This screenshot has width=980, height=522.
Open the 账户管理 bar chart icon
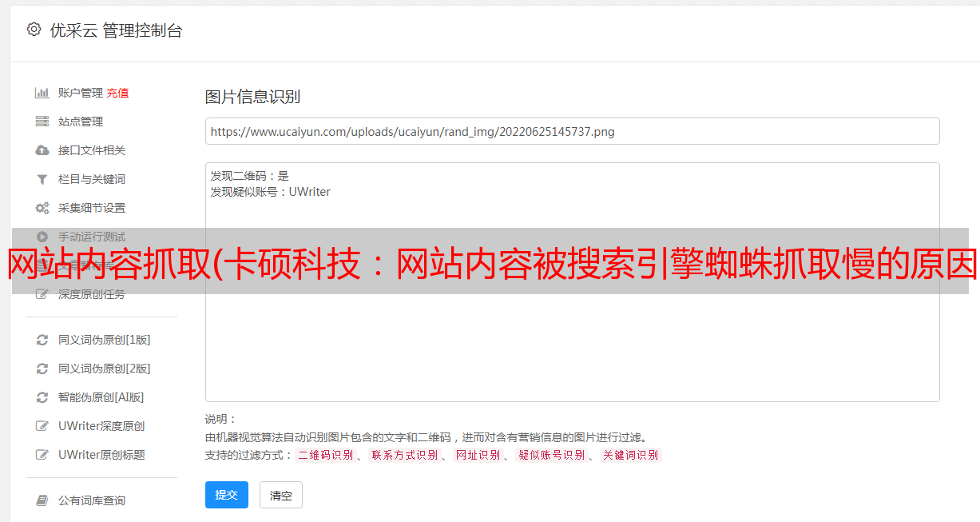(x=42, y=93)
